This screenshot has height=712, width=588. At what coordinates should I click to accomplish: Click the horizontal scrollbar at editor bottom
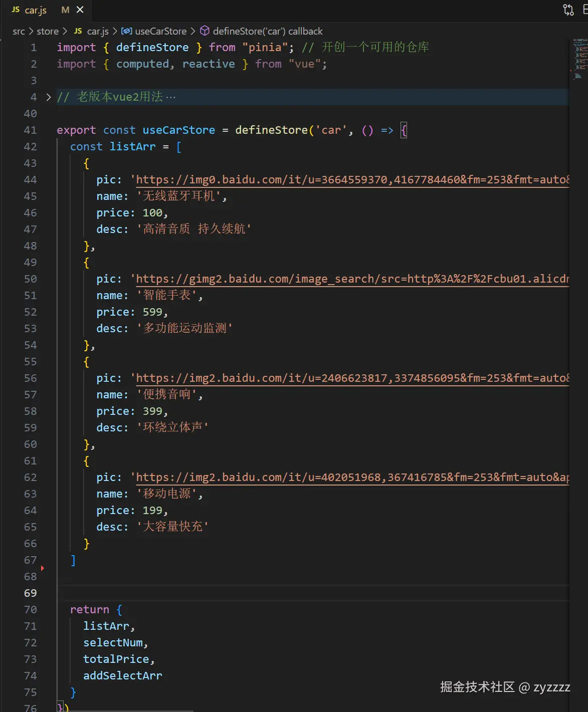tap(125, 710)
